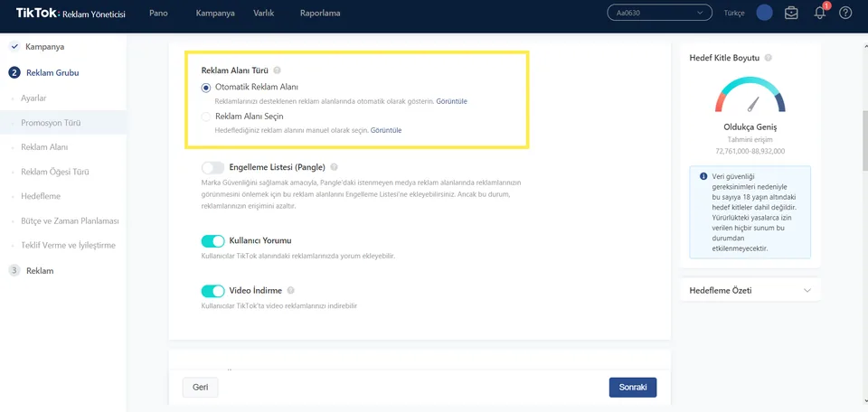The image size is (868, 412).
Task: Open the Aa0630 account dropdown
Action: point(659,13)
